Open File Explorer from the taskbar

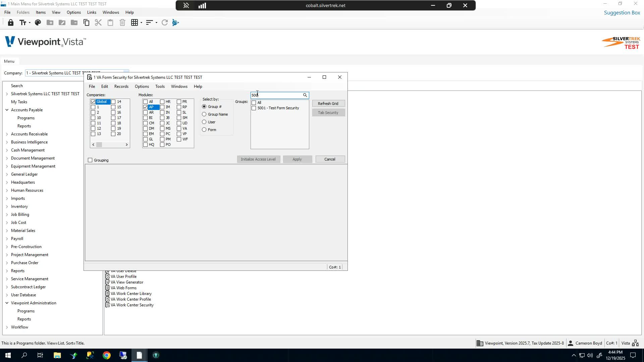pos(57,355)
